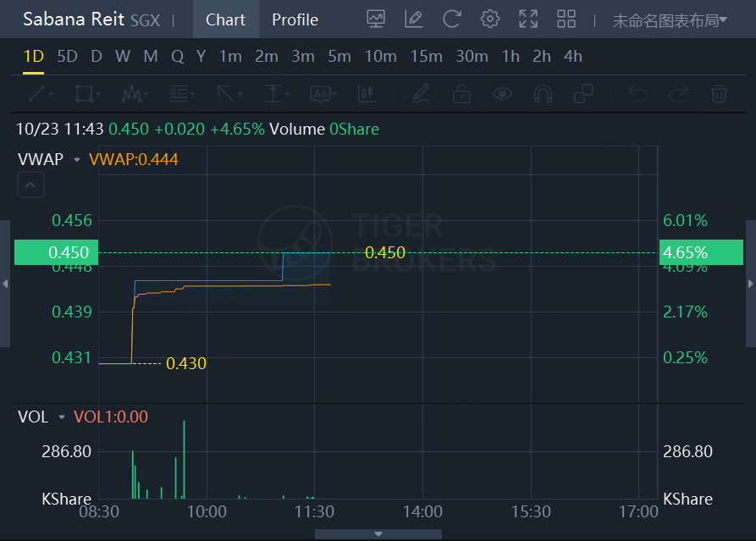Viewport: 756px width, 541px height.
Task: Toggle drawings visibility eye icon
Action: (502, 93)
